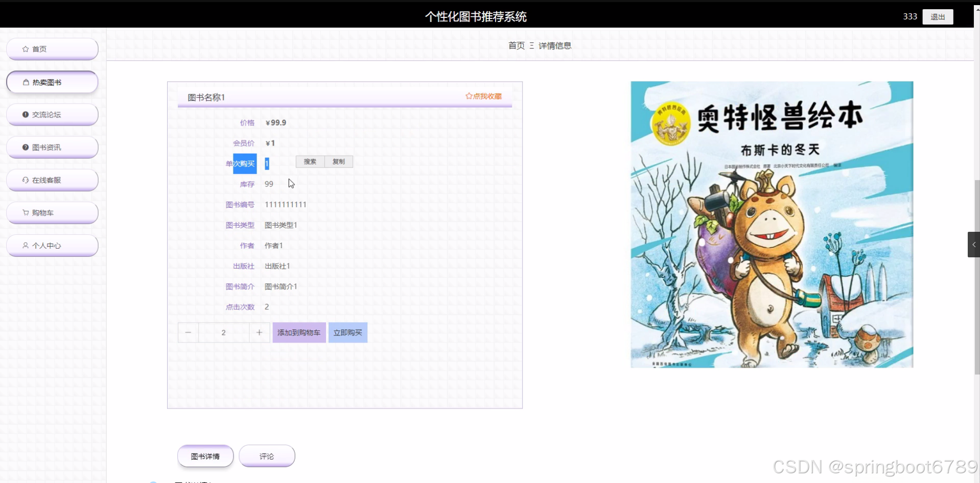This screenshot has width=980, height=483.
Task: Click the highlighted 单次购买 label
Action: click(x=240, y=163)
